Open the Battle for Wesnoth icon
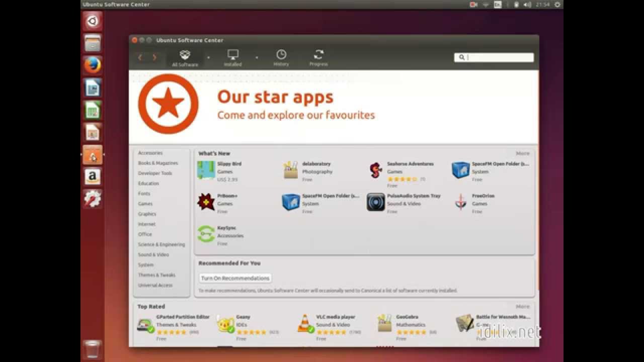Screen dimensions: 644x362 [465, 324]
